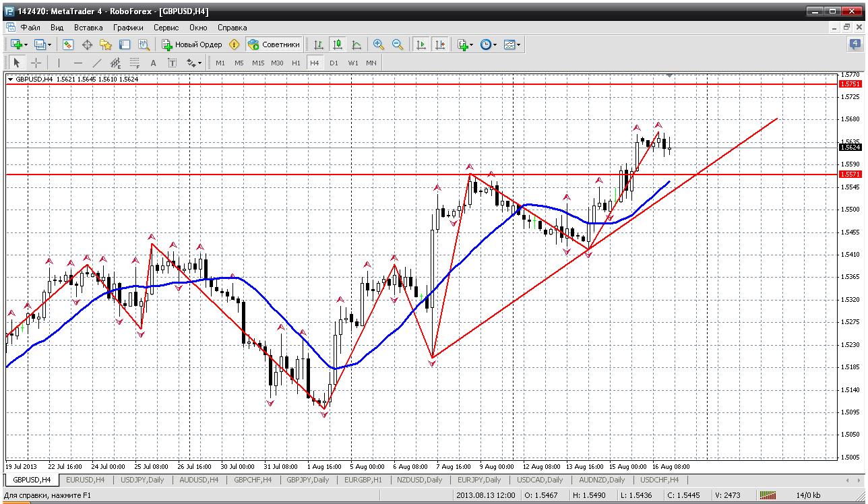Open the Справка menu
The height and width of the screenshot is (504, 868).
(232, 28)
